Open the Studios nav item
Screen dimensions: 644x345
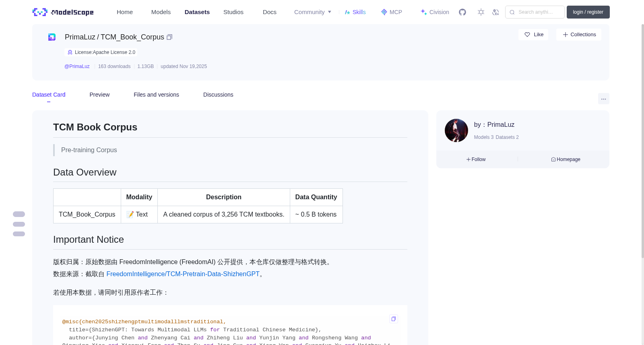click(233, 12)
